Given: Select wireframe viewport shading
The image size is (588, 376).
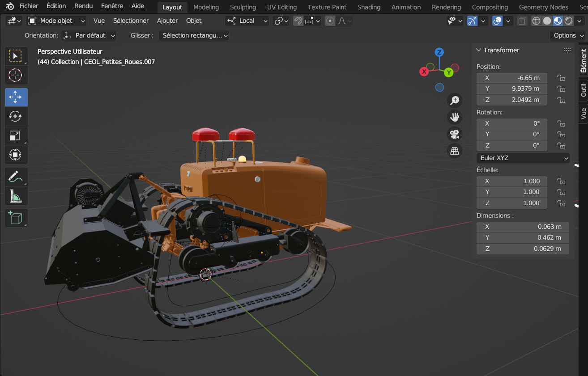Looking at the screenshot, I should click(536, 21).
